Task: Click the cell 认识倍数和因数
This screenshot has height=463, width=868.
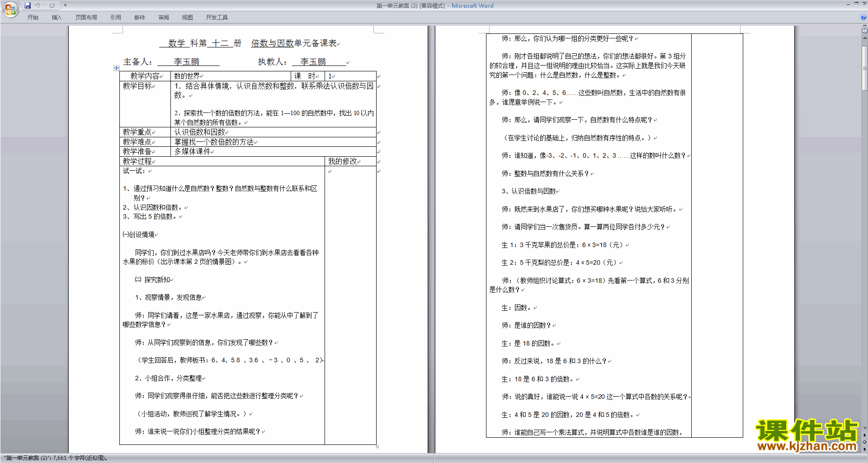Action: pos(274,132)
